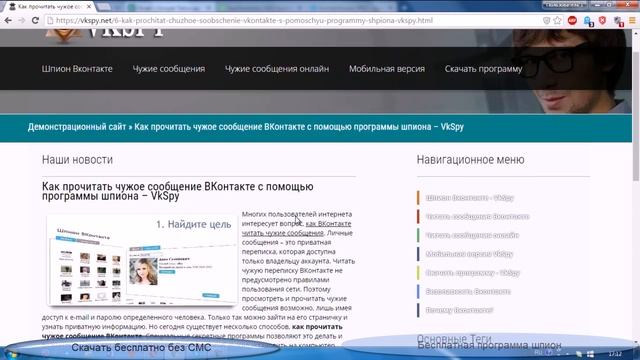Go back with the browser back arrow
Screen dimensions: 640x360
[8, 20]
